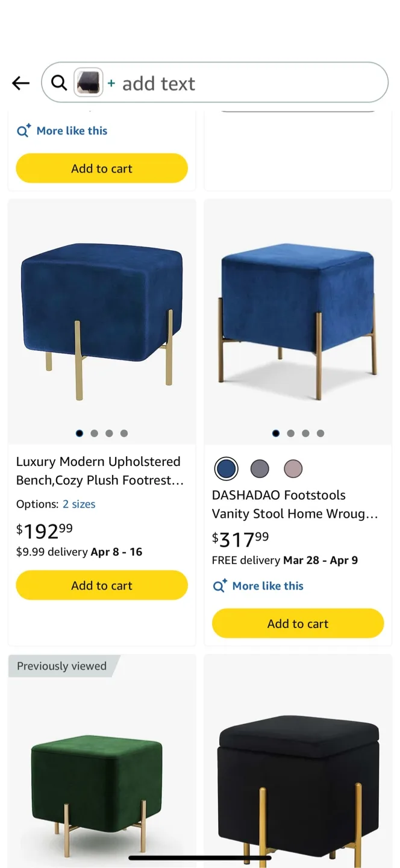Tap the plus icon beside add text
Screen dimensions: 400x868
point(111,83)
